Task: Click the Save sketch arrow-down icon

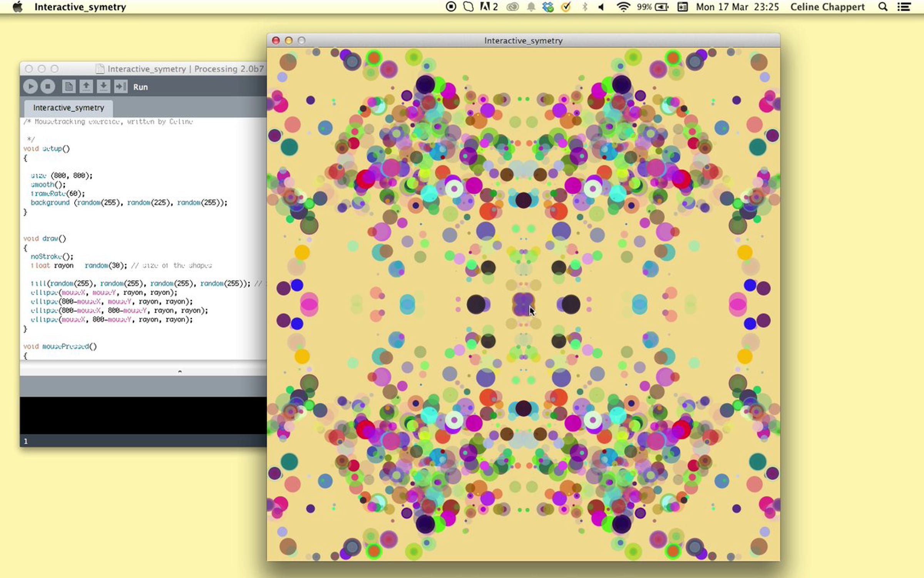Action: click(103, 87)
